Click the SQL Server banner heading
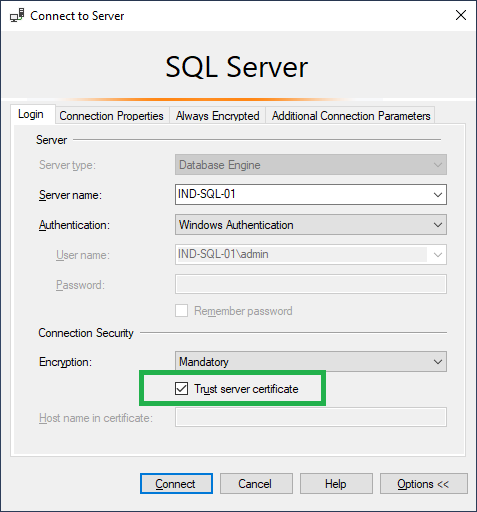The height and width of the screenshot is (512, 477). (x=237, y=67)
